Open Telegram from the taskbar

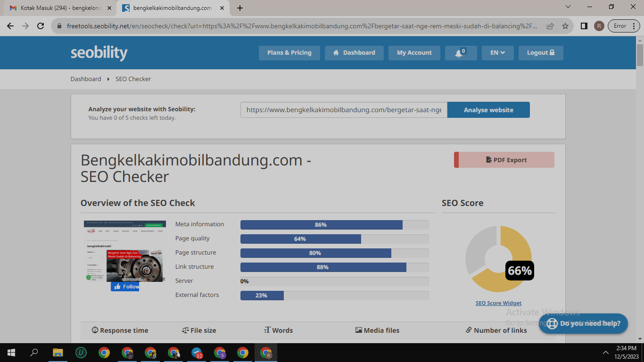[x=197, y=353]
